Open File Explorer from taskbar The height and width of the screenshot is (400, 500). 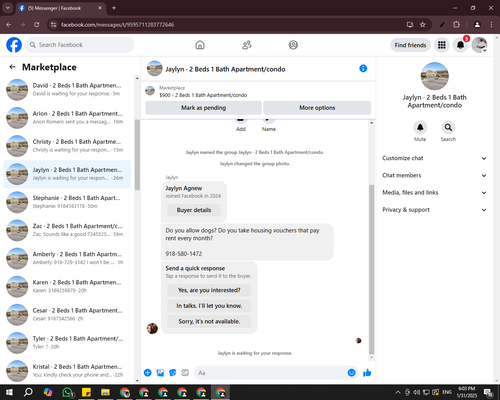click(106, 392)
